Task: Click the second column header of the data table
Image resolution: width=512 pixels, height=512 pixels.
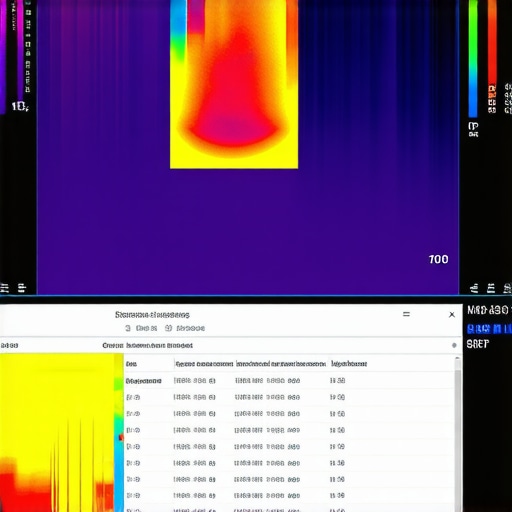Action: [x=204, y=364]
